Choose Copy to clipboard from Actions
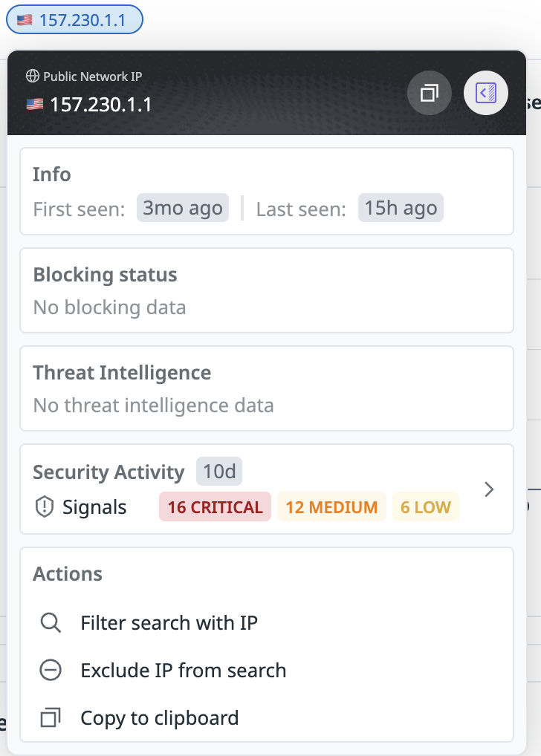 [x=159, y=718]
